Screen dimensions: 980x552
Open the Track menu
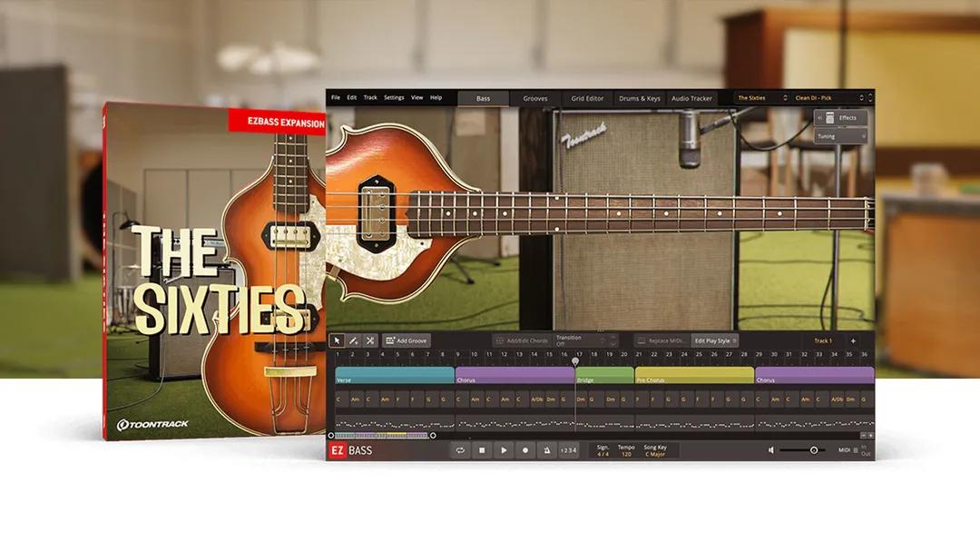point(370,97)
